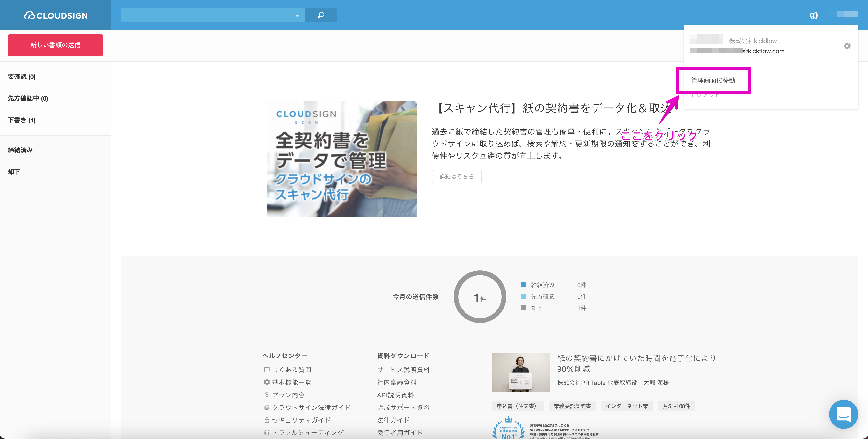868x439 pixels.
Task: Click the monthly send count circle
Action: (x=480, y=297)
